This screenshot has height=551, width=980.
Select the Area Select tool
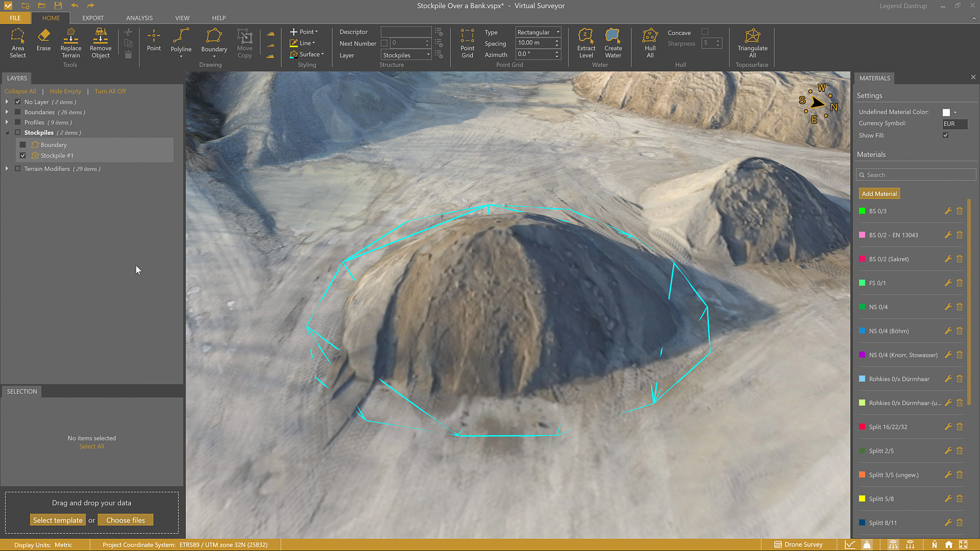pyautogui.click(x=17, y=43)
